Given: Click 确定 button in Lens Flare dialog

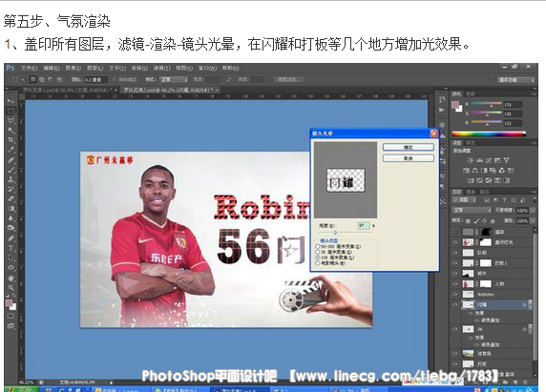Looking at the screenshot, I should tap(409, 147).
